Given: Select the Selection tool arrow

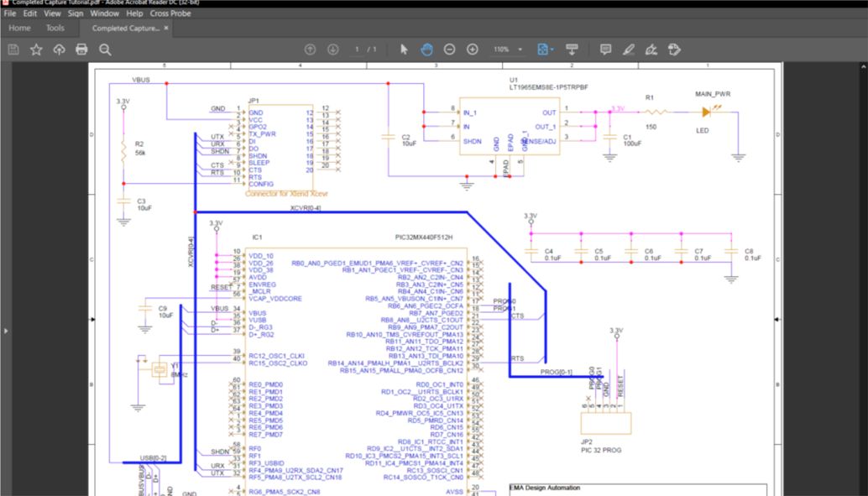Looking at the screenshot, I should point(402,50).
